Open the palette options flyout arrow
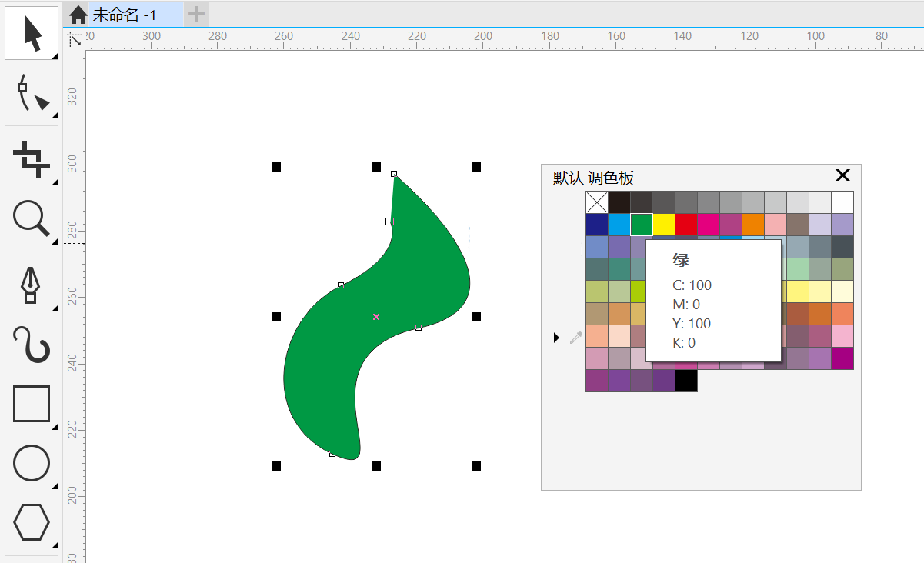 [x=556, y=338]
